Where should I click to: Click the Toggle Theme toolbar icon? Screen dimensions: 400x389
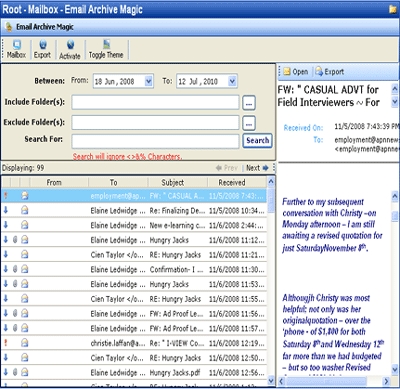click(x=106, y=49)
